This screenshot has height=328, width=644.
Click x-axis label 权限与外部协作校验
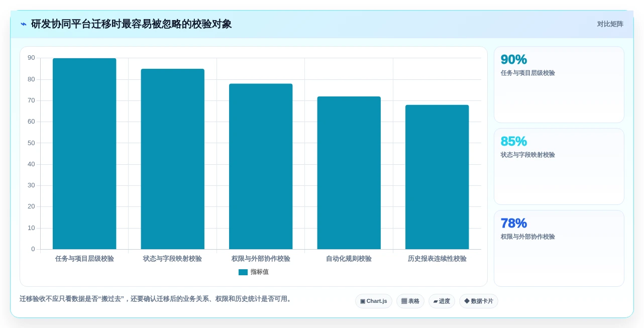point(261,259)
